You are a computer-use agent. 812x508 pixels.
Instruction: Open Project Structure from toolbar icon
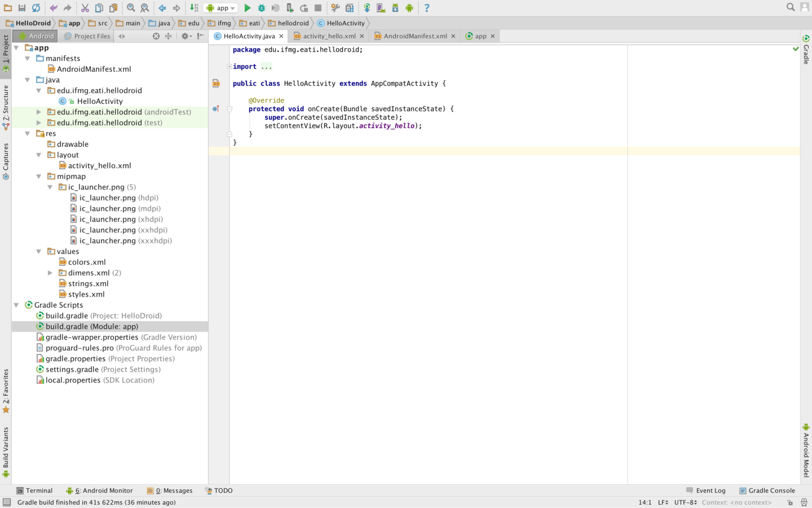350,8
